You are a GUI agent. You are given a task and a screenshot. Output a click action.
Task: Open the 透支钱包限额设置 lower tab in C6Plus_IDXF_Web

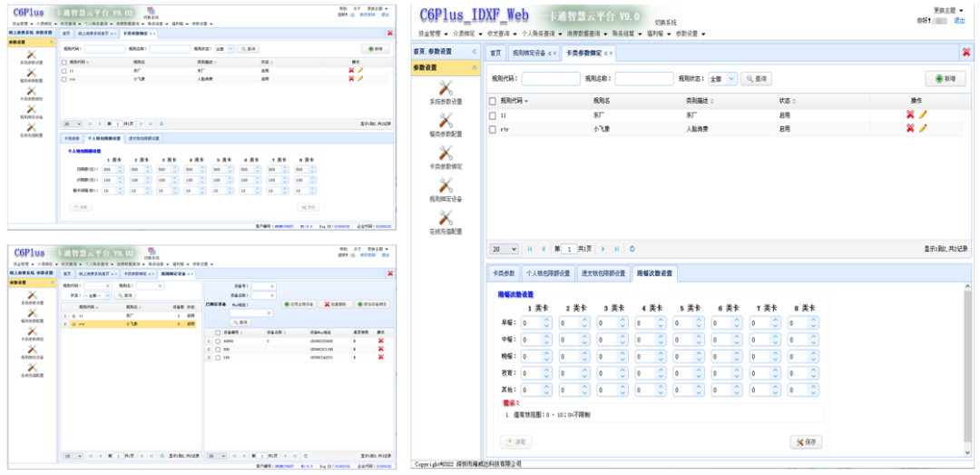tap(602, 273)
